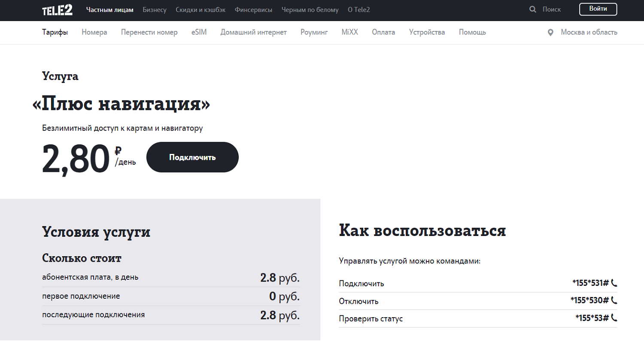Open the Частным лицам section
This screenshot has width=644, height=349.
click(110, 9)
